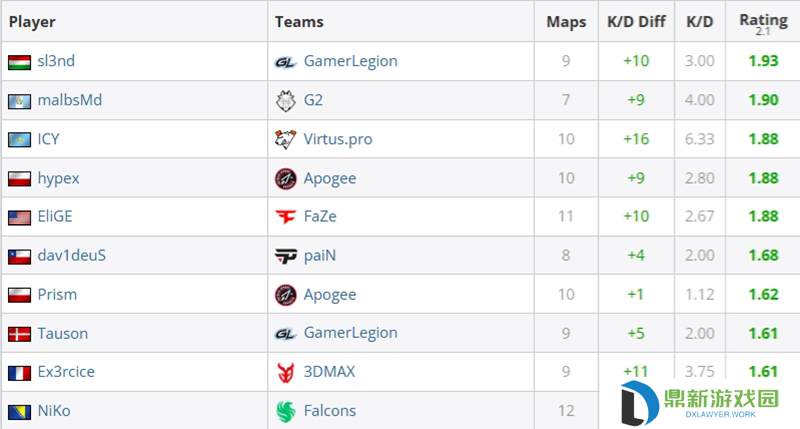Click the Hungarian flag next to sl3nd
Screen dimensions: 800x429
[x=19, y=62]
